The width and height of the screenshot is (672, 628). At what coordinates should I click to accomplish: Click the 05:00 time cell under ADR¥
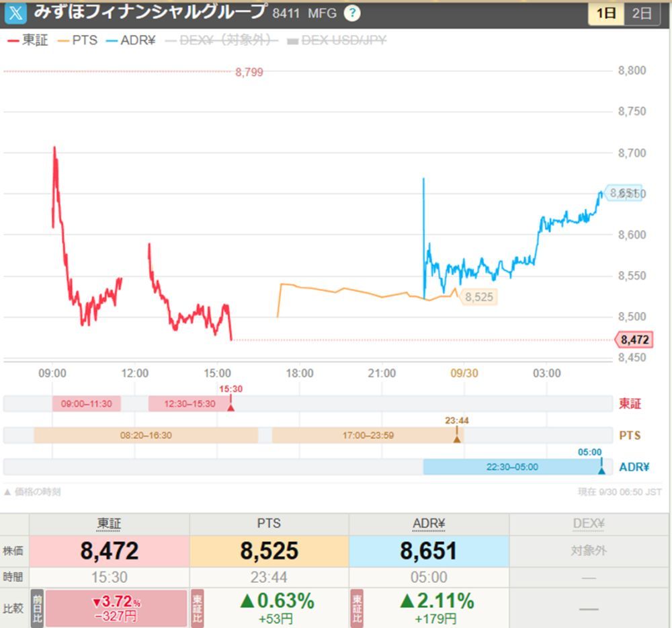429,578
